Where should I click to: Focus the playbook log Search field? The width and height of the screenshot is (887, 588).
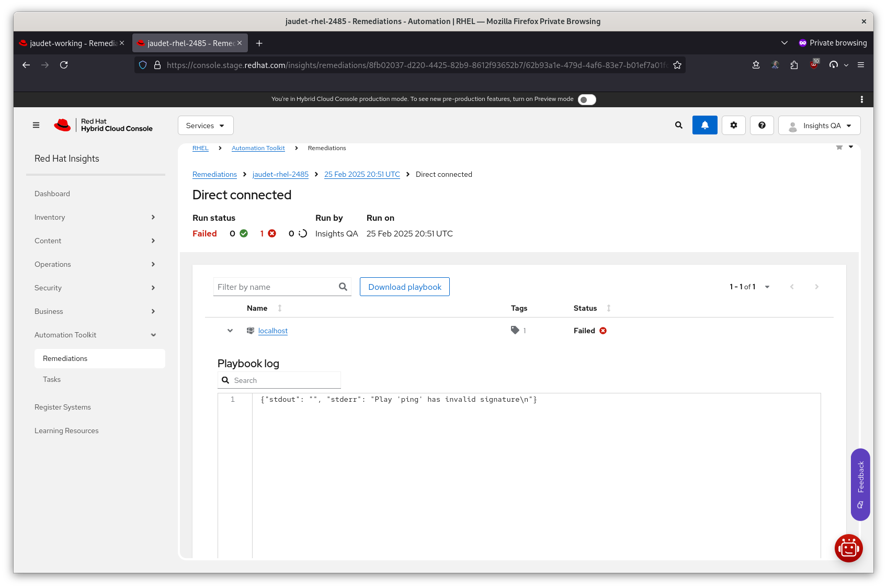(x=279, y=380)
